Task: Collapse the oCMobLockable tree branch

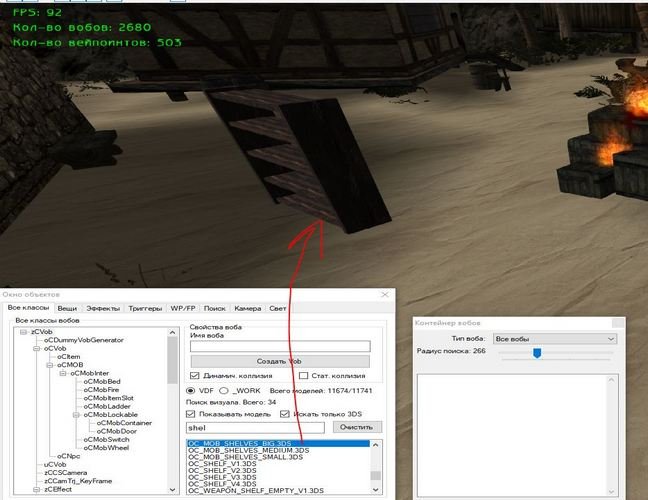Action: [75, 414]
